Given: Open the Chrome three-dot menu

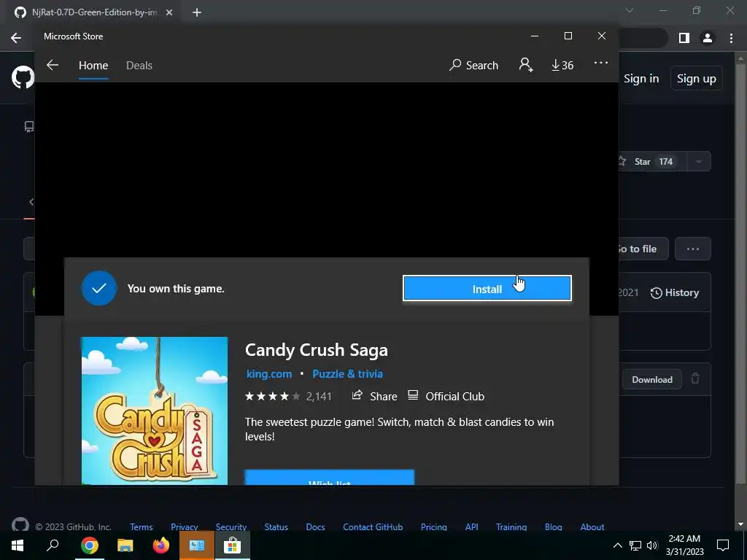Looking at the screenshot, I should [731, 38].
